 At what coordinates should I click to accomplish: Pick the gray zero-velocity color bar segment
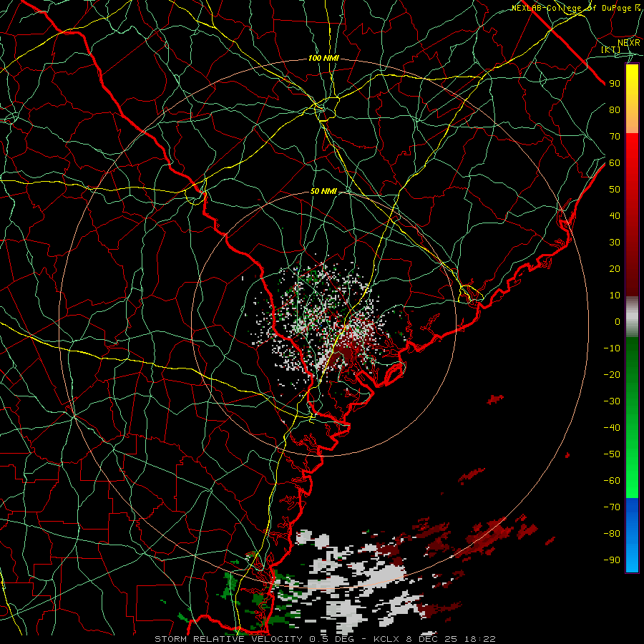(632, 317)
